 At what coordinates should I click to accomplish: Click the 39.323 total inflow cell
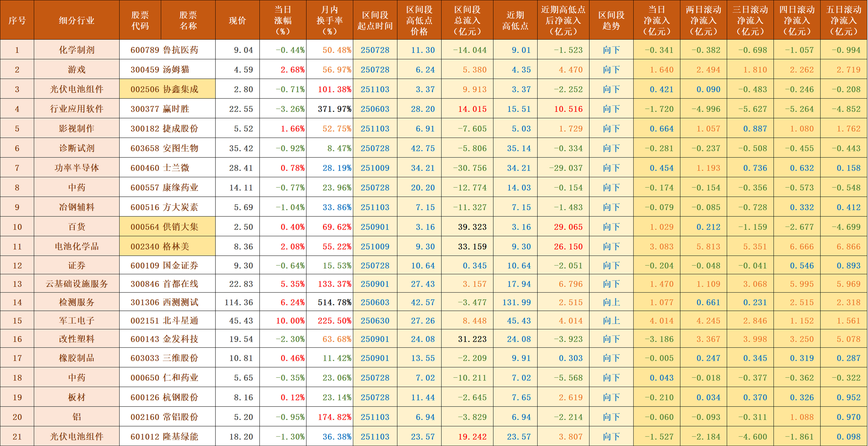click(x=472, y=227)
